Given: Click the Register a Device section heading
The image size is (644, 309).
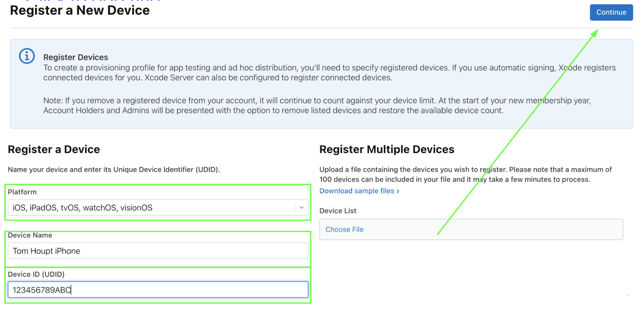Looking at the screenshot, I should pyautogui.click(x=54, y=149).
